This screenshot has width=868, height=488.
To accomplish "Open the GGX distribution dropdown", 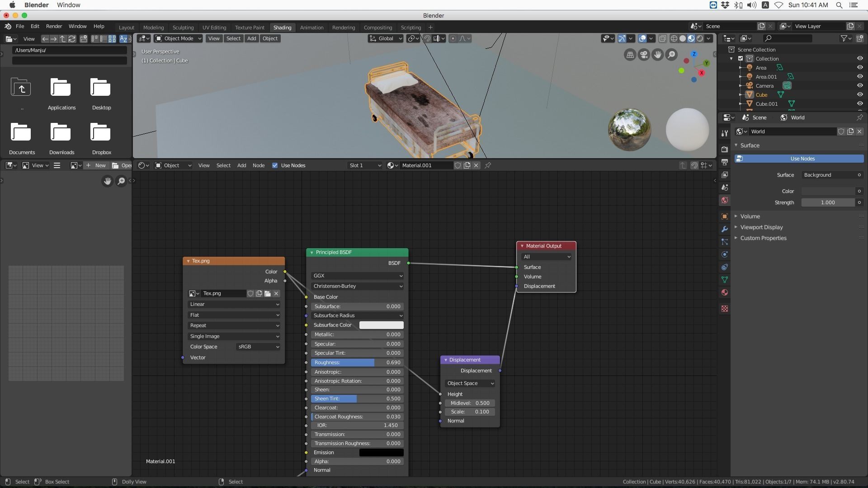I will [x=357, y=276].
